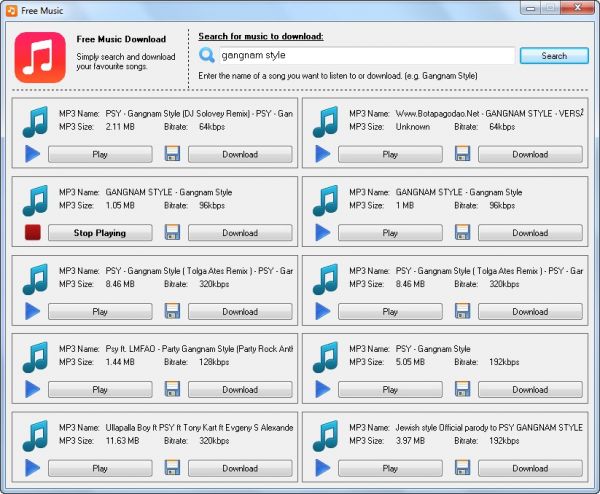This screenshot has height=494, width=600.
Task: Click the music note icon of the Jewish style parody
Action: coord(325,436)
